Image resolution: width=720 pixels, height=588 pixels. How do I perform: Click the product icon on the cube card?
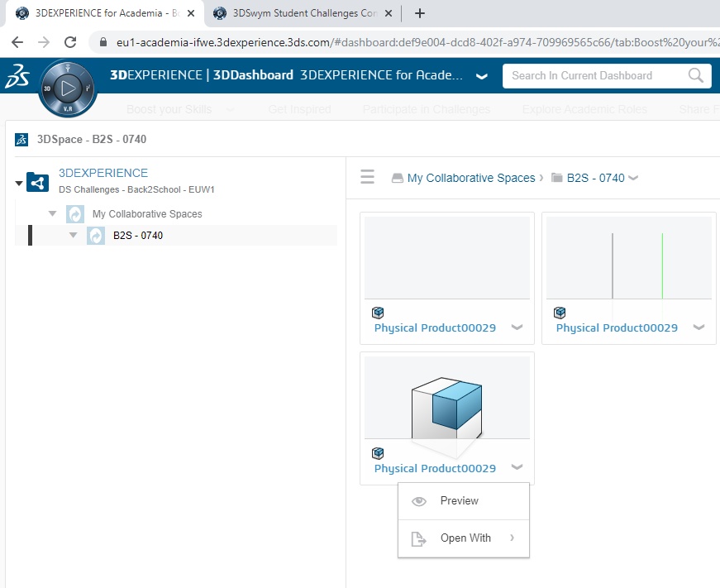378,453
